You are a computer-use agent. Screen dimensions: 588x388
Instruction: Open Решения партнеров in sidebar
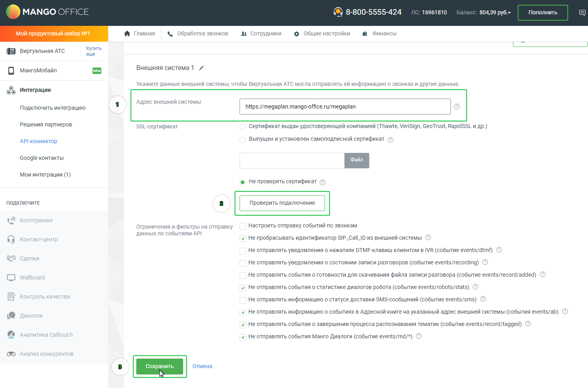coord(46,124)
